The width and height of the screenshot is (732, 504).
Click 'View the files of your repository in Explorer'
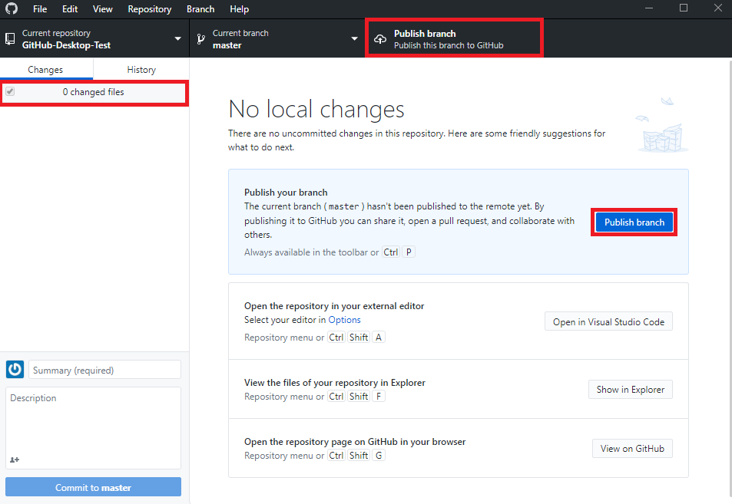point(335,383)
